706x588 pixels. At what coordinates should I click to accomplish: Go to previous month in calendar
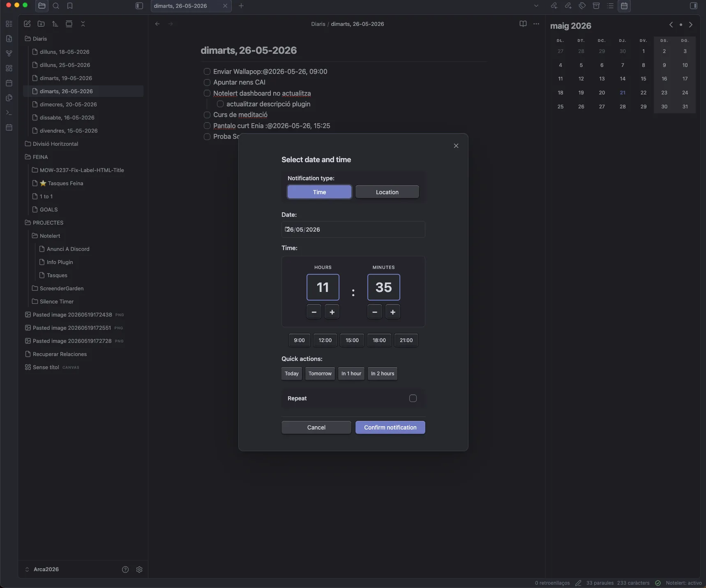[671, 25]
